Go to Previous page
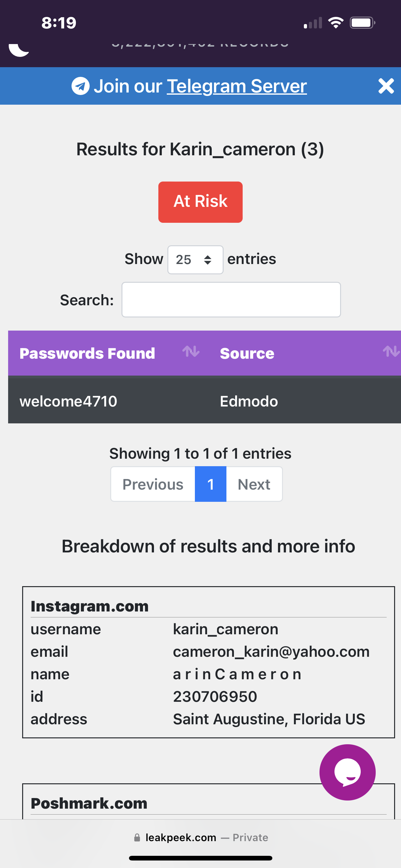The height and width of the screenshot is (868, 401). [153, 484]
